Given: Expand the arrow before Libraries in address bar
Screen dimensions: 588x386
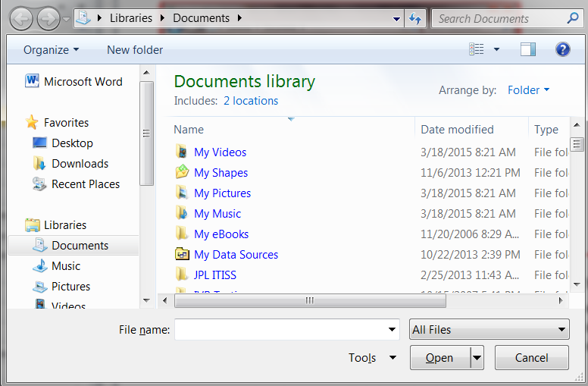Looking at the screenshot, I should 99,18.
